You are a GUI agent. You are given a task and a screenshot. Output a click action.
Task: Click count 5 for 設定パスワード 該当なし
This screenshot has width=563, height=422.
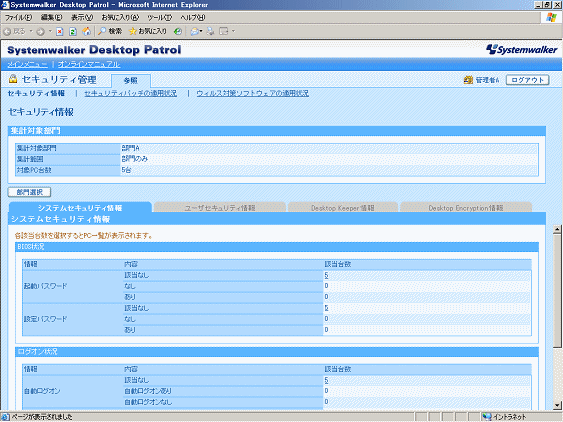click(x=326, y=308)
